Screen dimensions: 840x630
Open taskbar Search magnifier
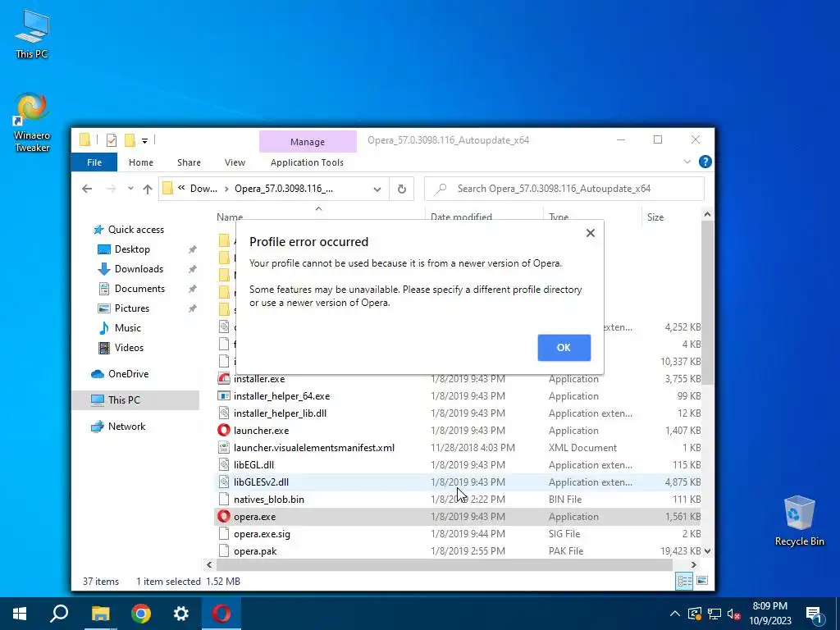(x=59, y=614)
